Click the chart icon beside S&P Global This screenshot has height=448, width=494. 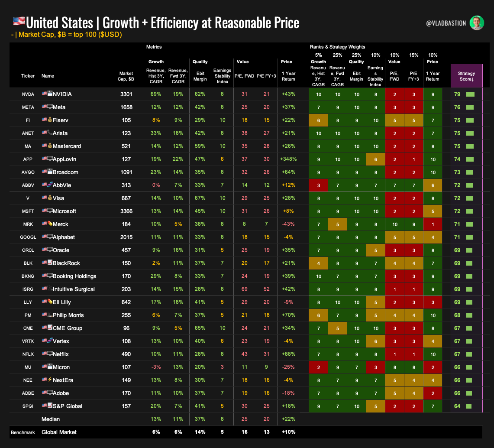50,406
